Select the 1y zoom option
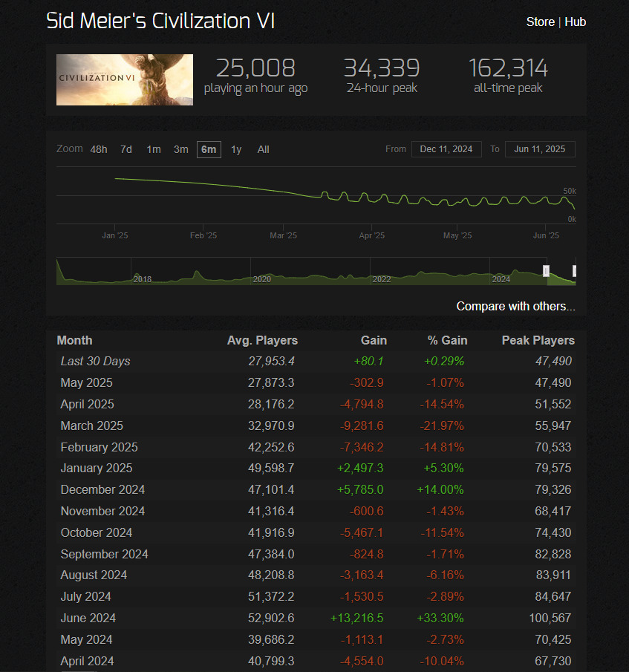The image size is (629, 672). coord(236,149)
